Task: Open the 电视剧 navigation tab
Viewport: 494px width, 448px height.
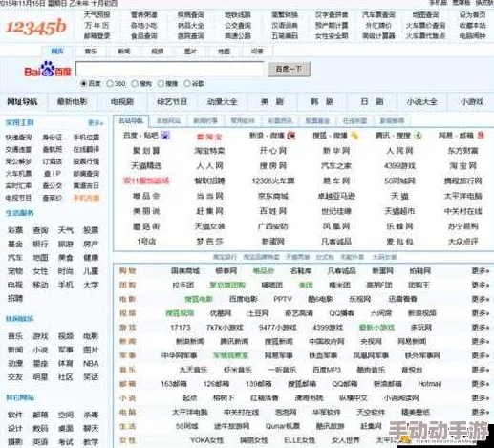Action: click(122, 102)
